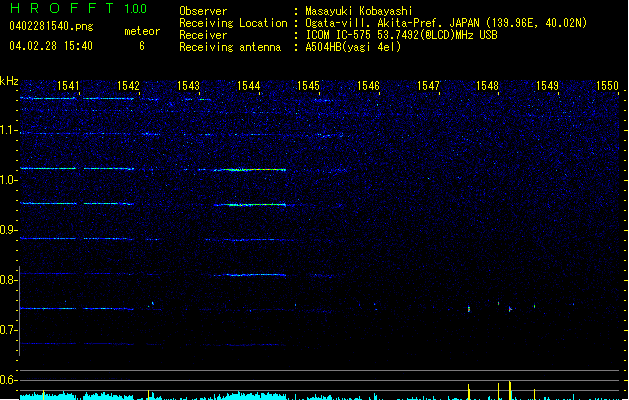The image size is (629, 400).
Task: Click the 1544 time marker
Action: 248,86
